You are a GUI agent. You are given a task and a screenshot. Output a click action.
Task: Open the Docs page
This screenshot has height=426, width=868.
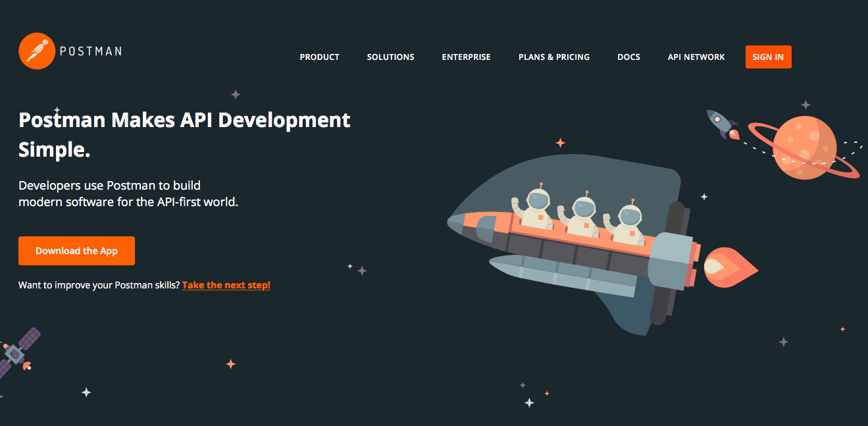(628, 57)
